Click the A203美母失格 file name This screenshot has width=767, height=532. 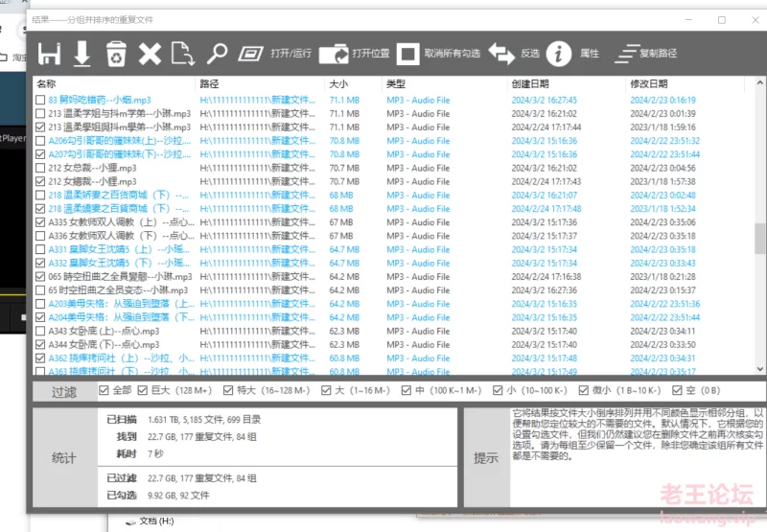point(121,304)
